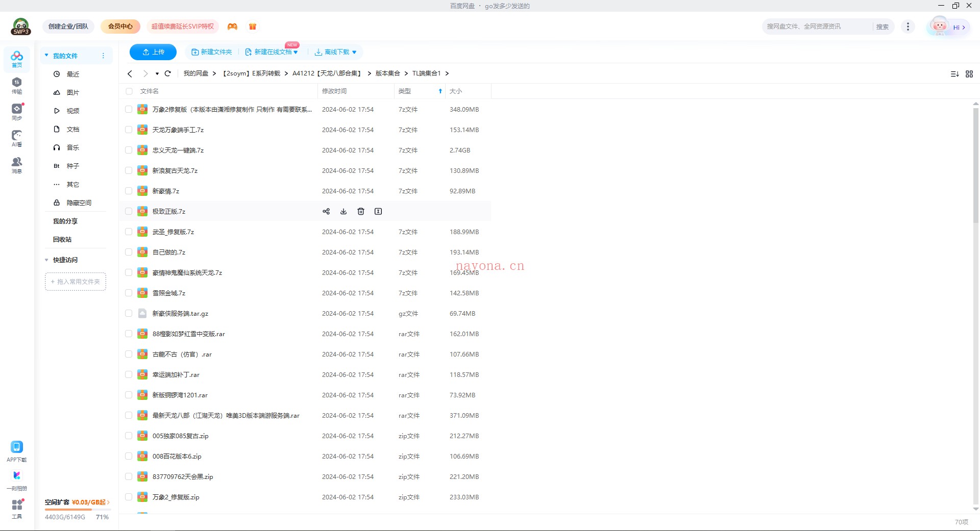Select checkbox for 忠义天龙一键端.7z
Screen dimensions: 980x531
(129, 150)
